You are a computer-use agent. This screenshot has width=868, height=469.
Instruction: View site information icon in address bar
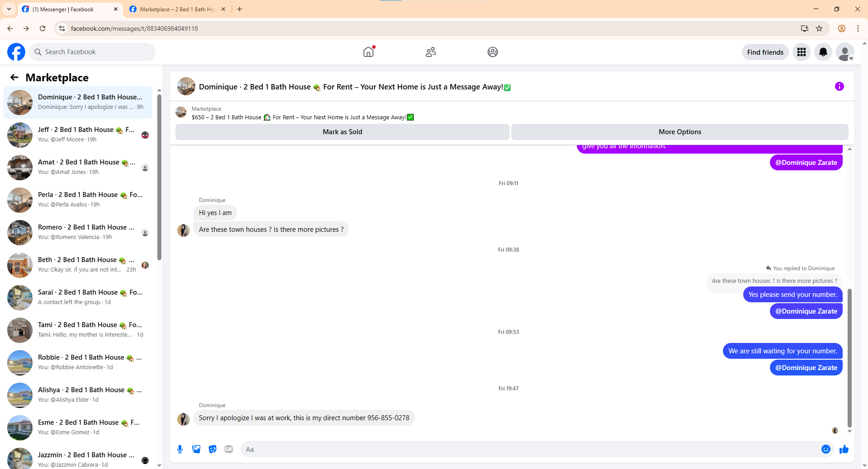62,28
